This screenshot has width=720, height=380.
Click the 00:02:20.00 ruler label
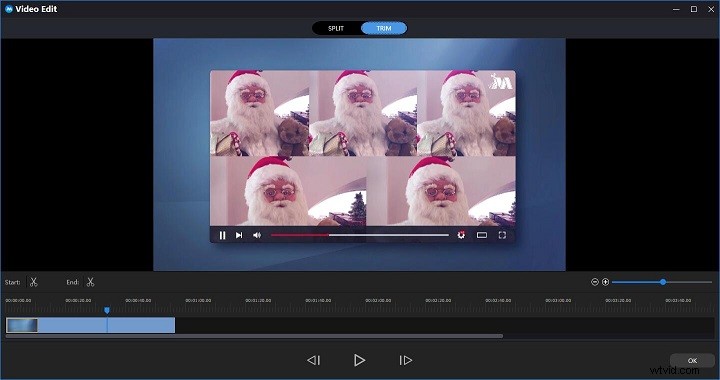click(x=438, y=301)
